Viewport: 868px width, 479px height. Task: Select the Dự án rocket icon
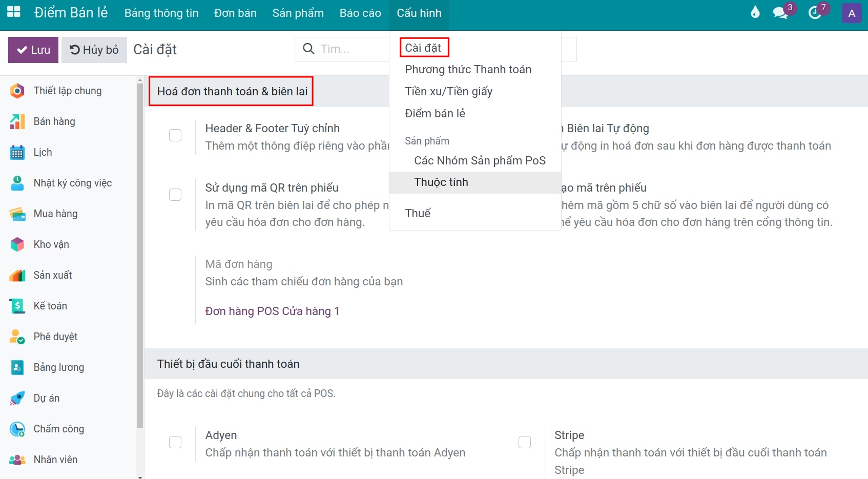point(17,399)
